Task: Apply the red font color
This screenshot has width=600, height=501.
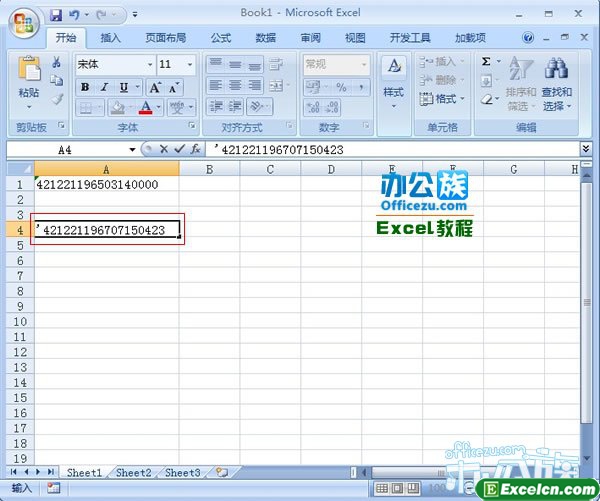Action: [146, 108]
